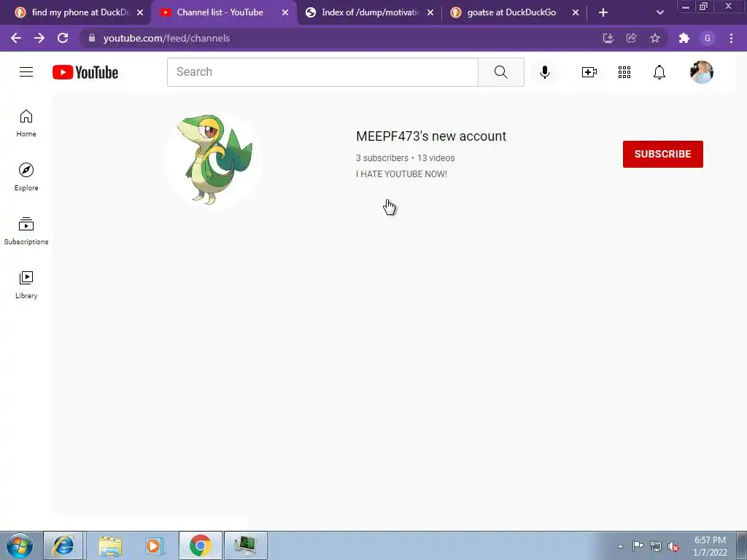Image resolution: width=747 pixels, height=560 pixels.
Task: Reload the page with refresh icon
Action: [x=63, y=38]
